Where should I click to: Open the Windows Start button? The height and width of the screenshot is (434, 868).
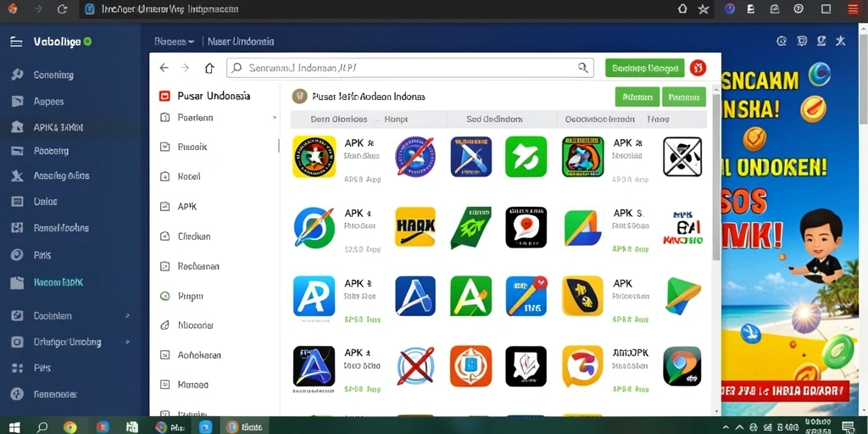coord(14,427)
